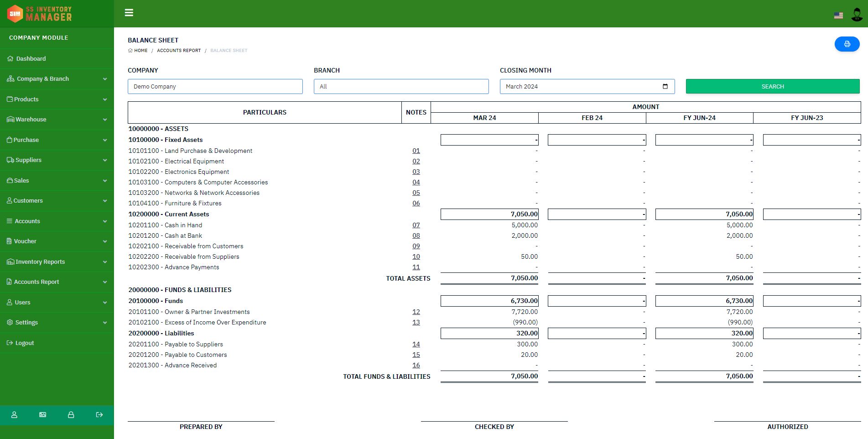Open the US flag language selector

tap(838, 15)
